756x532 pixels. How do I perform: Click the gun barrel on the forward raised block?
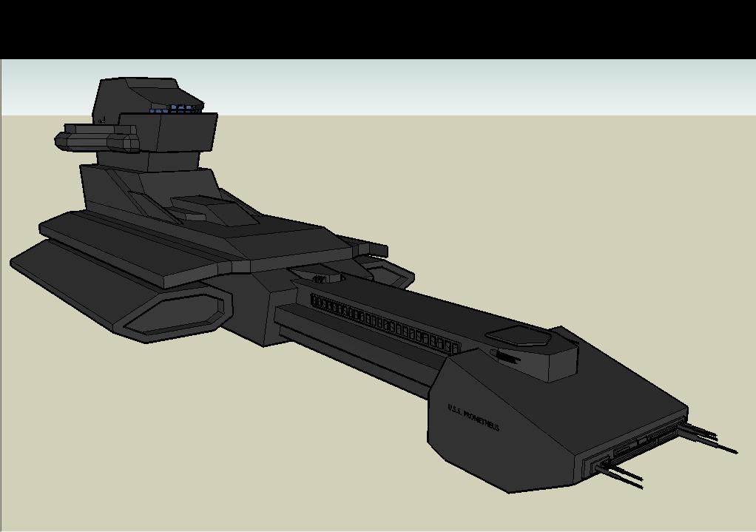click(x=507, y=357)
